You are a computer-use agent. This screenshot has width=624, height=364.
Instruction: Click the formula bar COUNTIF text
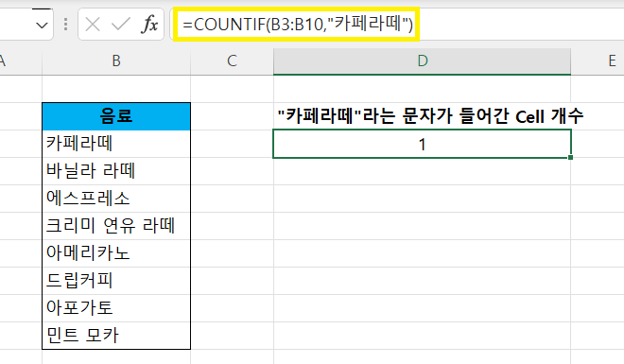tap(298, 25)
